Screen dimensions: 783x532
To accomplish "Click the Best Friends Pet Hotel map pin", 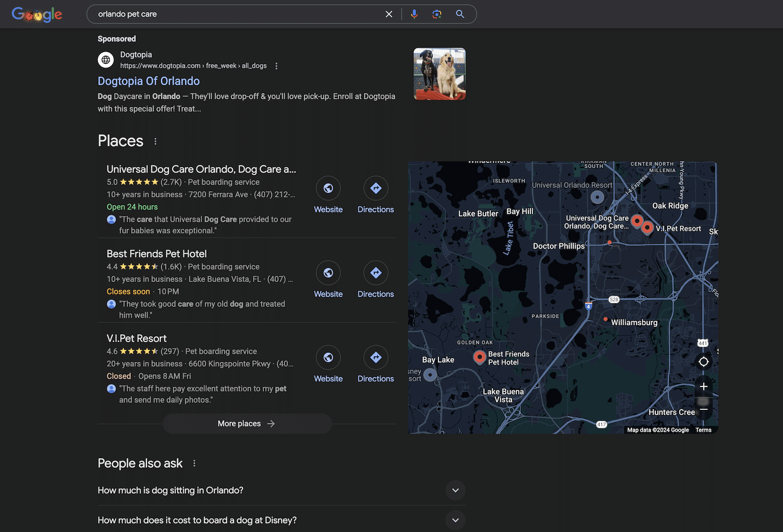I will click(x=479, y=357).
